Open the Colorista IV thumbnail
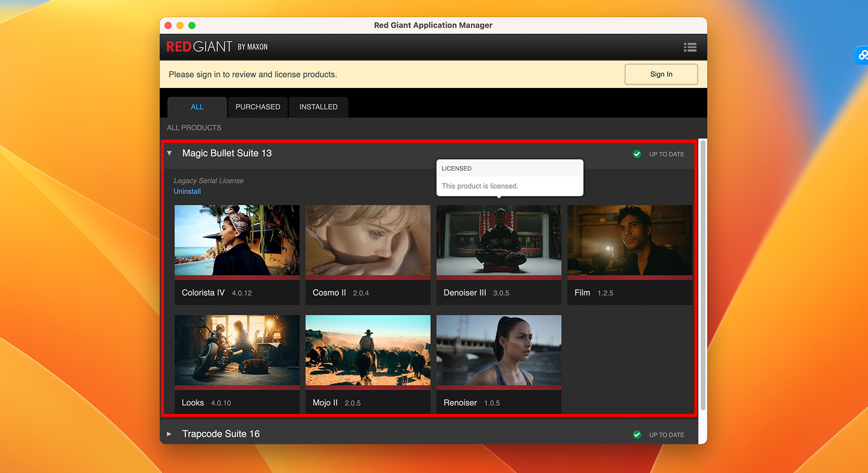This screenshot has width=868, height=473. 237,241
